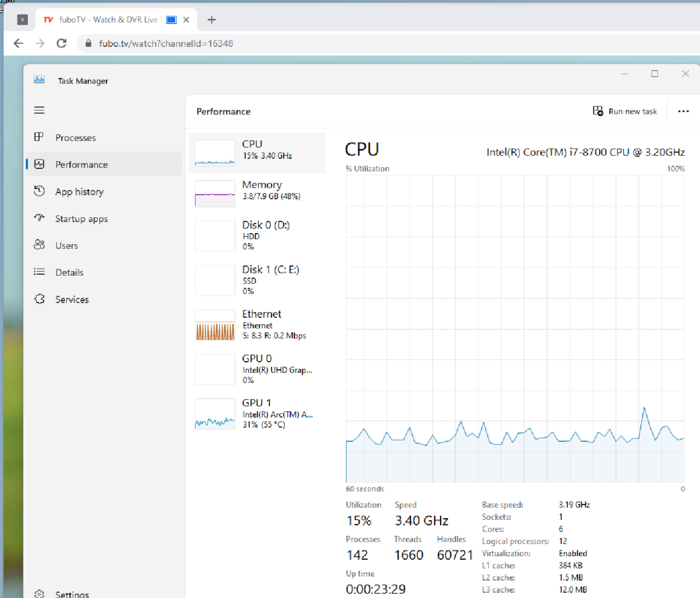Click the Details list icon
Screen dimensions: 700x598
[x=39, y=272]
